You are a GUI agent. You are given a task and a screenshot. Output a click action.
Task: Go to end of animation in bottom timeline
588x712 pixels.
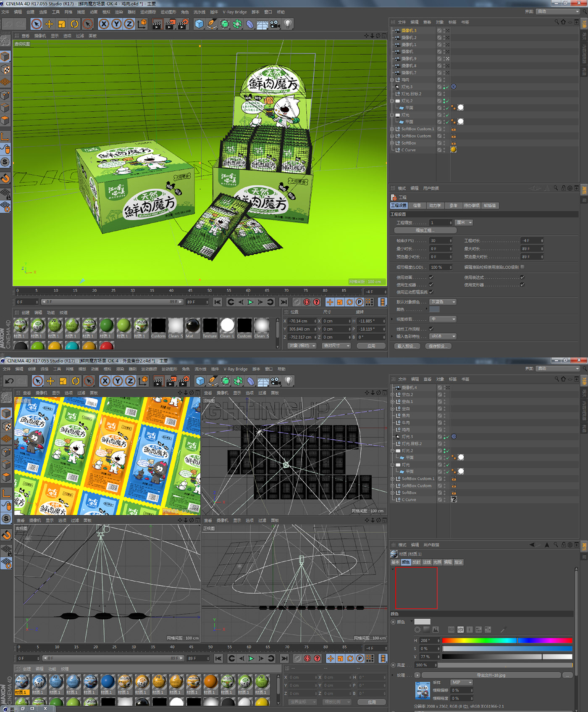285,658
